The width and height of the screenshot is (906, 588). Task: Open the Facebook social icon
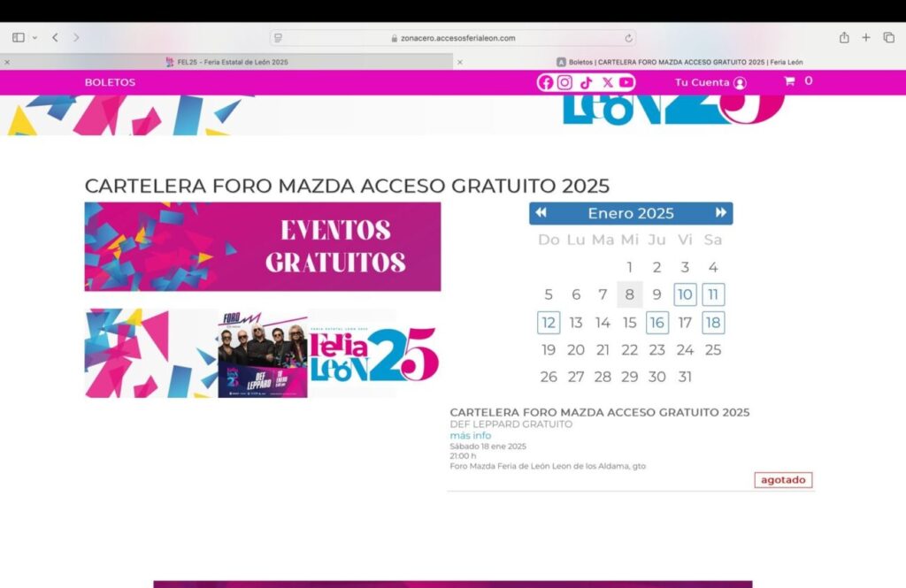546,82
